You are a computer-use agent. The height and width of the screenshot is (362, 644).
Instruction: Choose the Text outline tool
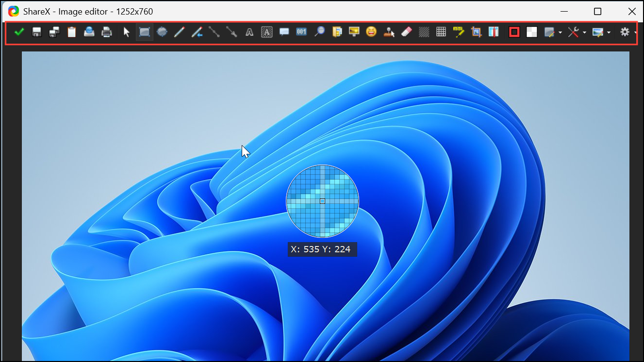coord(249,32)
